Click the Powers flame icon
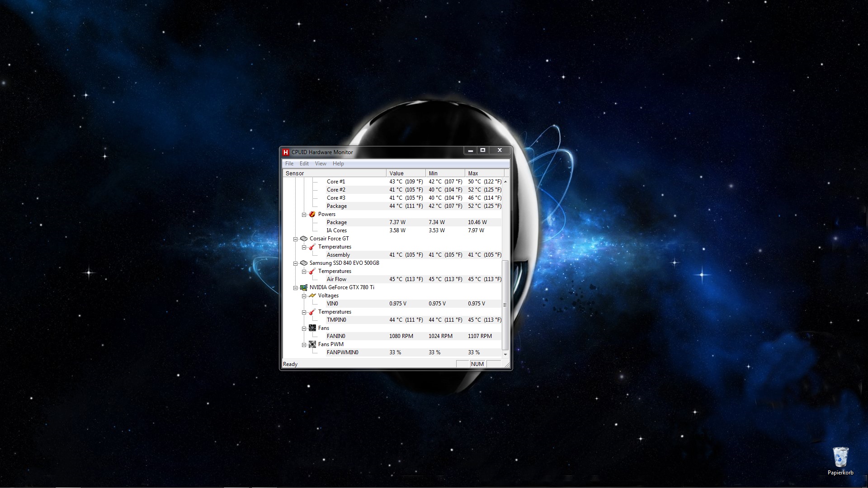Viewport: 868px width, 488px height. (x=312, y=214)
